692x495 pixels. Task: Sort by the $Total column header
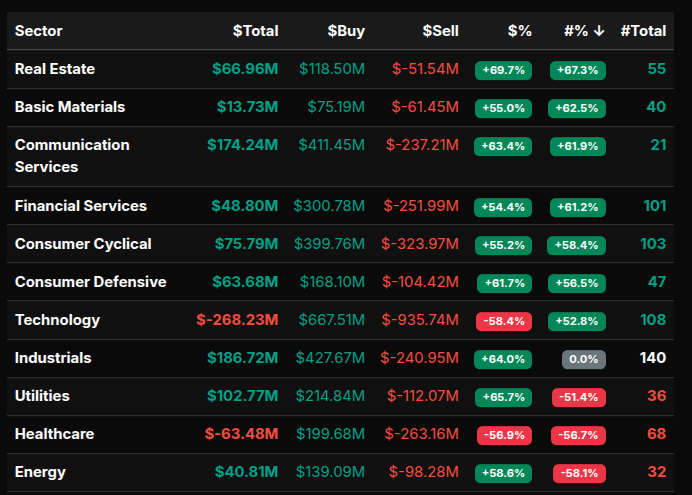coord(255,31)
